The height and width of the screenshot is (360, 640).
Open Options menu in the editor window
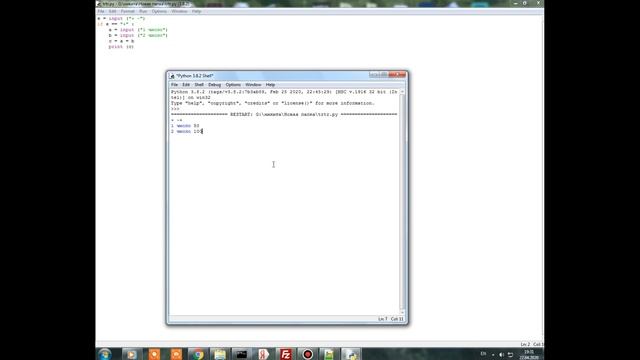[159, 11]
